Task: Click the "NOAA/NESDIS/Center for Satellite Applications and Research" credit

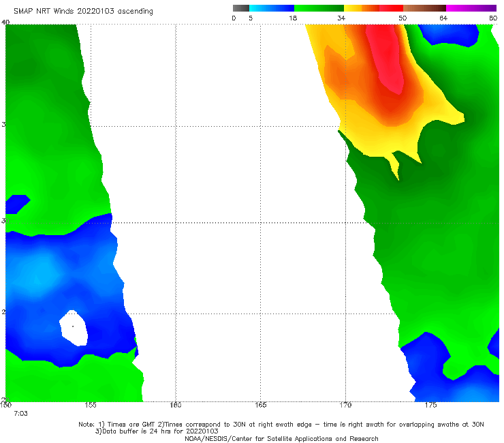Action: [281, 438]
